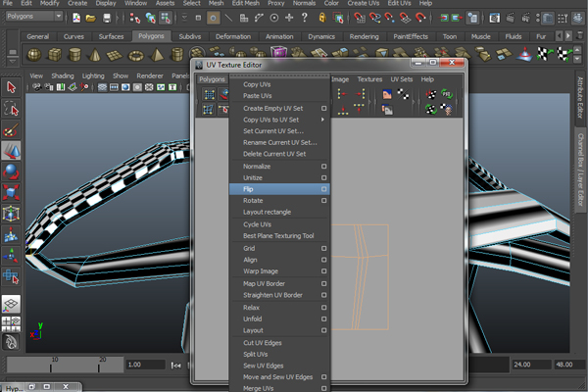Choose the Move tool cone icon
This screenshot has height=392, width=588.
click(x=11, y=151)
